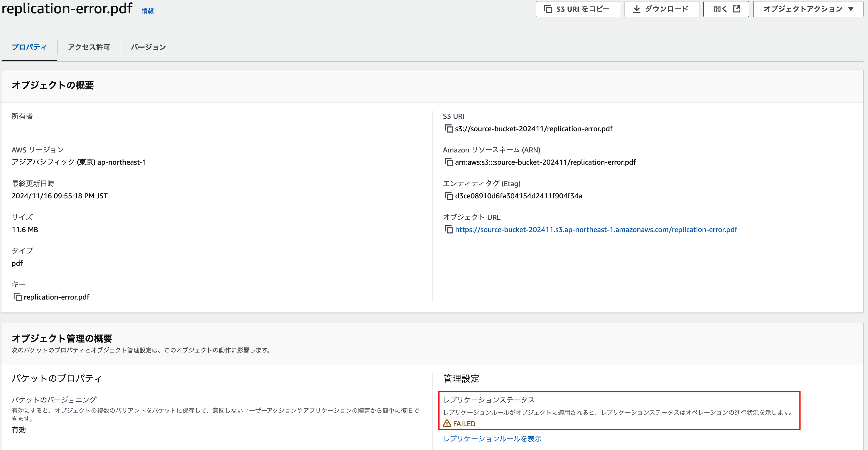Open the object with 開く button

[x=726, y=9]
